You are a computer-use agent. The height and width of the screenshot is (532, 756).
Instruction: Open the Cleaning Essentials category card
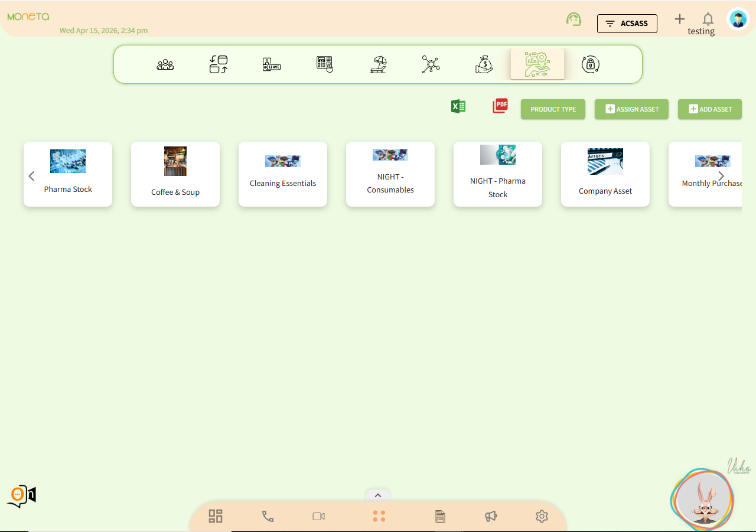coord(283,174)
